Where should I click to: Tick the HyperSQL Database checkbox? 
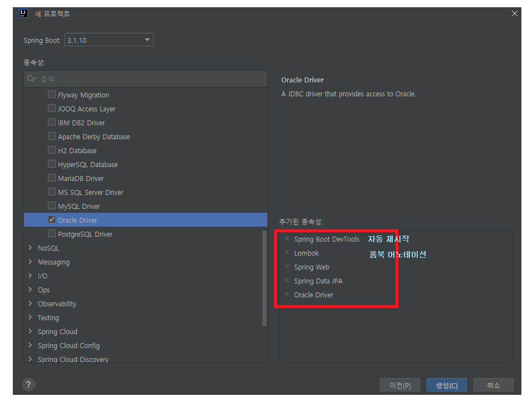[x=52, y=164]
